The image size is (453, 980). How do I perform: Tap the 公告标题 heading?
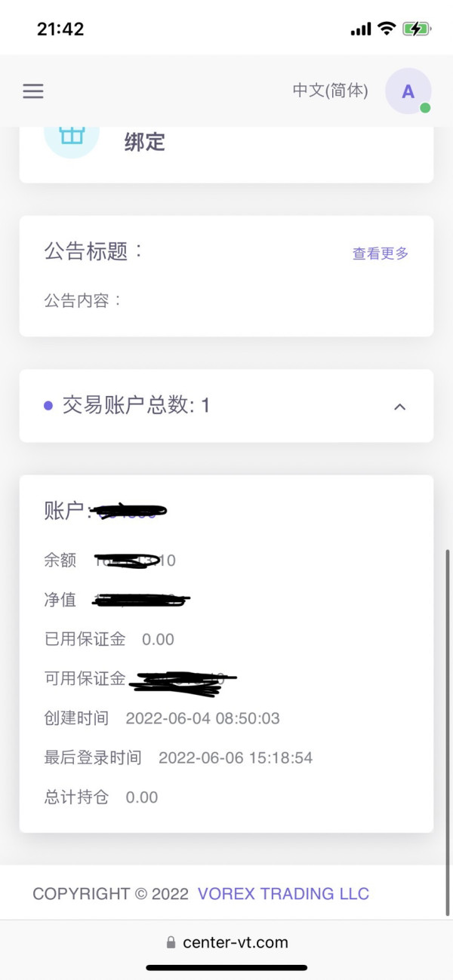tap(94, 251)
